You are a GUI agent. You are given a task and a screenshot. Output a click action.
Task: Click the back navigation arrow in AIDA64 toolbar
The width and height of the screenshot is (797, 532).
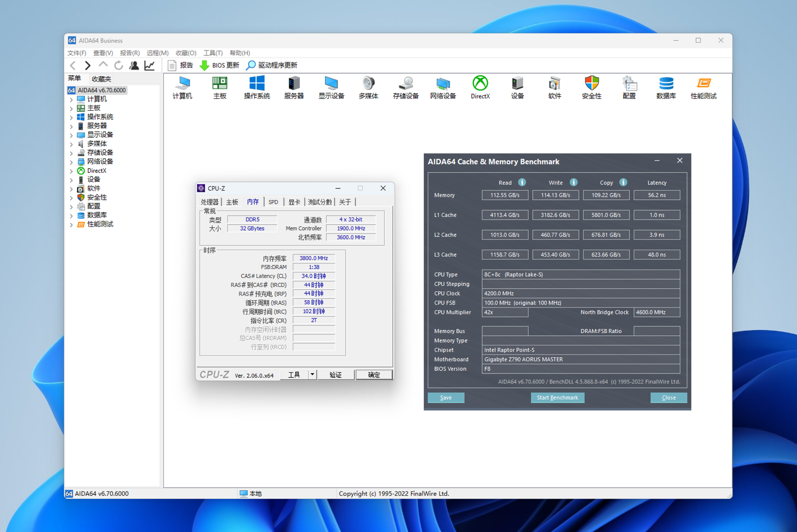[x=73, y=65]
